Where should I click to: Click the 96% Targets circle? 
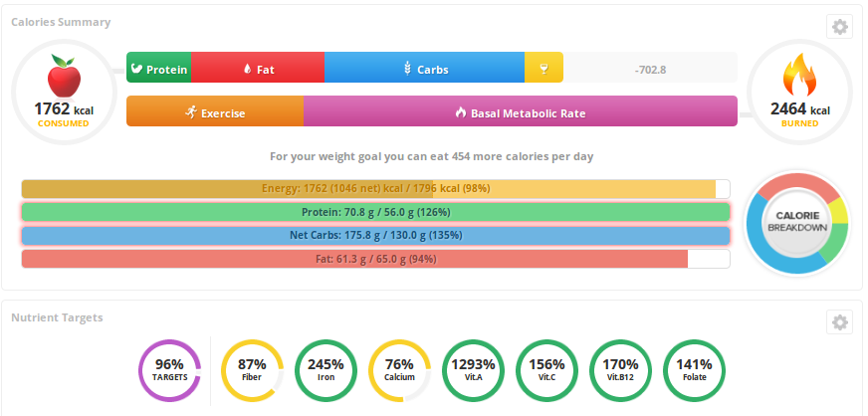pyautogui.click(x=169, y=369)
